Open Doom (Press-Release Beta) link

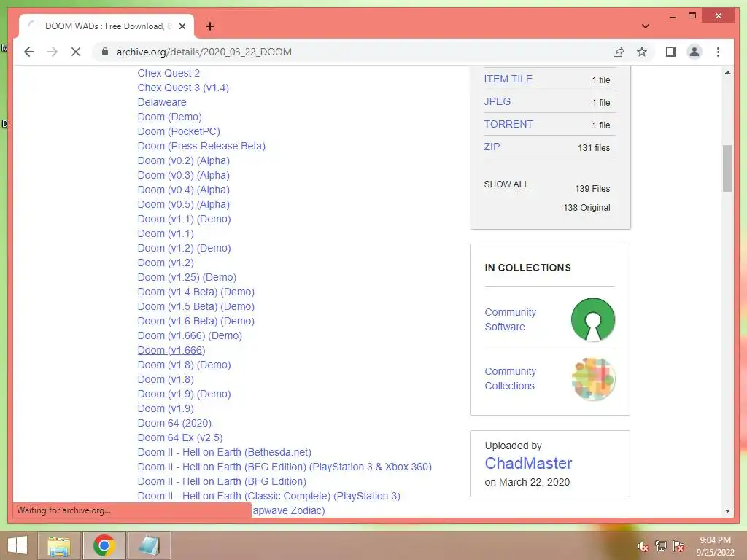201,146
